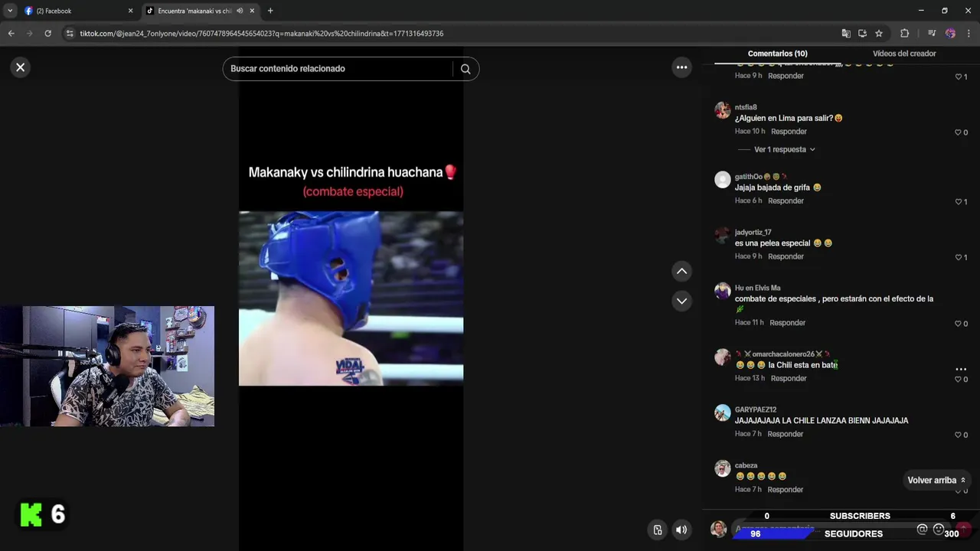Viewport: 980px width, 551px height.
Task: Open GARYPAEZ12's profile avatar
Action: point(723,412)
